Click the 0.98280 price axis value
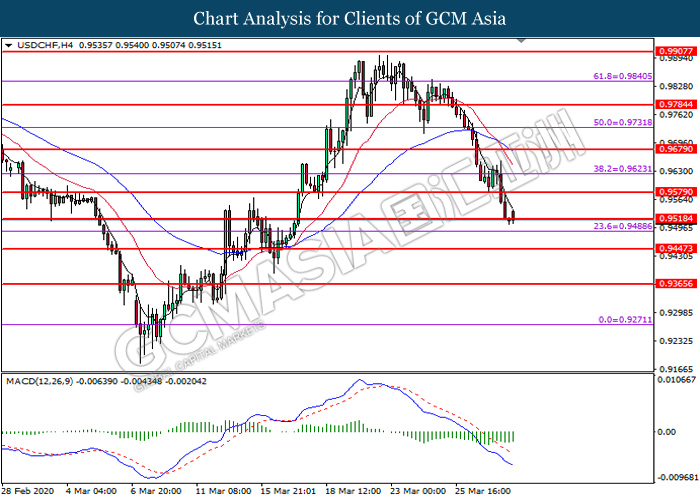 pyautogui.click(x=677, y=86)
